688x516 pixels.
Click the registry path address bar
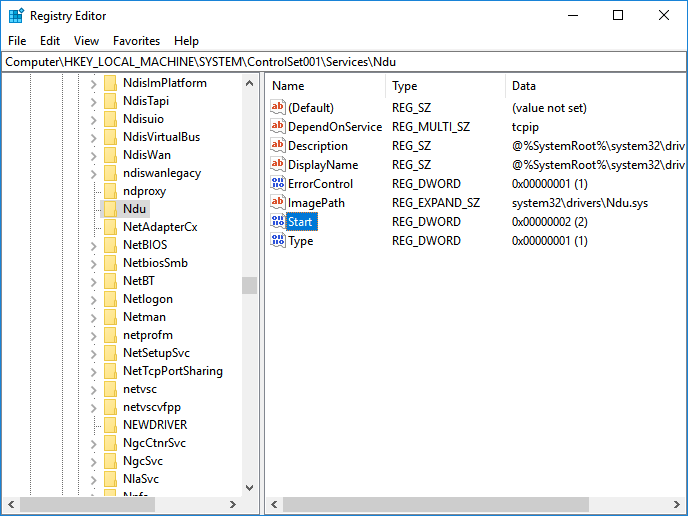pos(343,62)
